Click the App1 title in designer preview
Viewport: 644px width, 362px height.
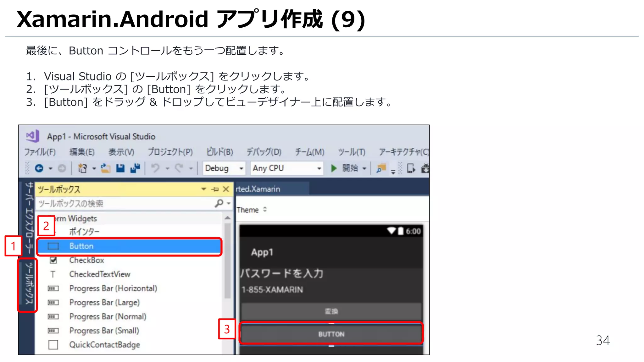click(262, 252)
